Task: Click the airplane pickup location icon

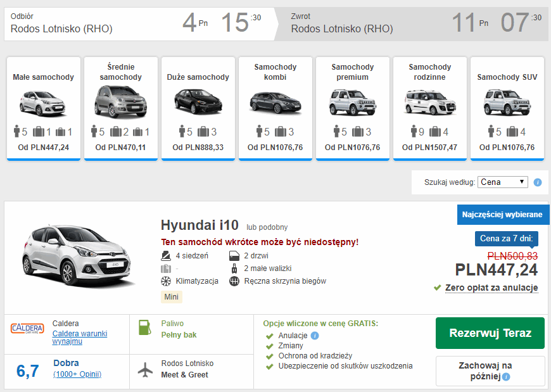Action: [x=145, y=369]
